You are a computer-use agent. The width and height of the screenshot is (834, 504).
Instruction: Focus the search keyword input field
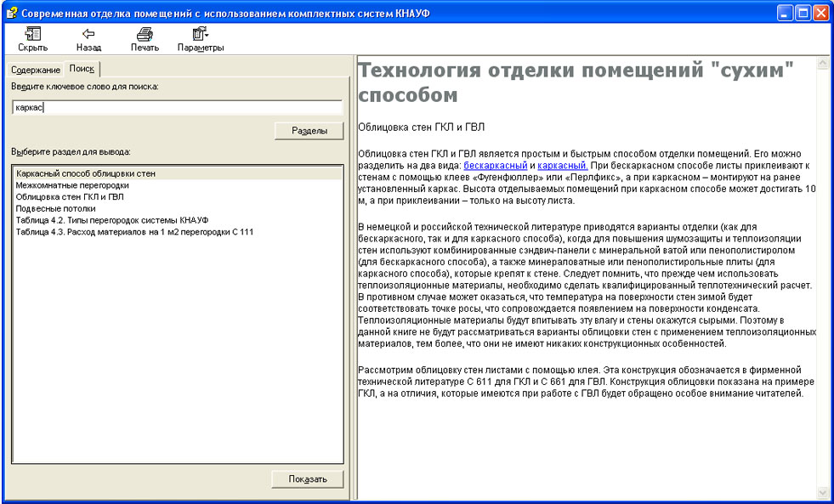coord(177,107)
